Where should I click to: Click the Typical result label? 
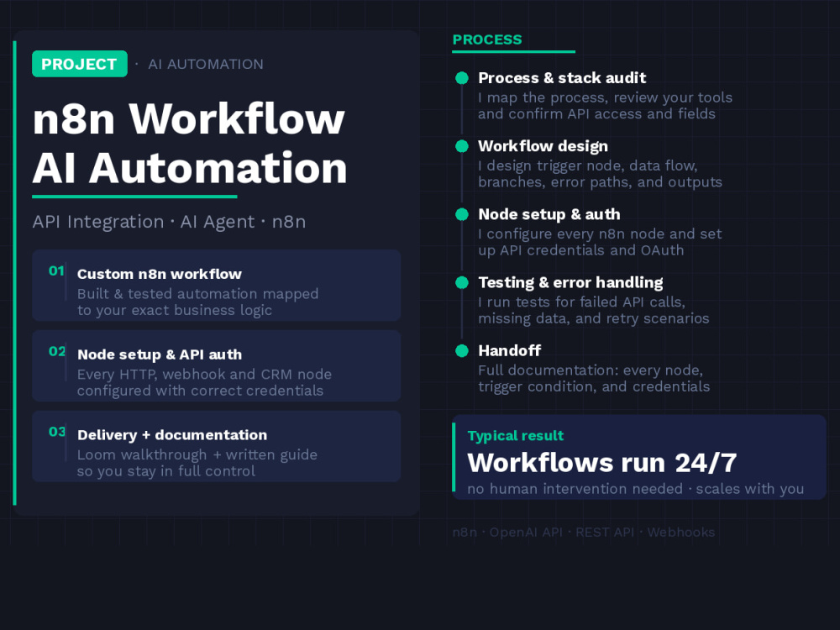coord(516,435)
